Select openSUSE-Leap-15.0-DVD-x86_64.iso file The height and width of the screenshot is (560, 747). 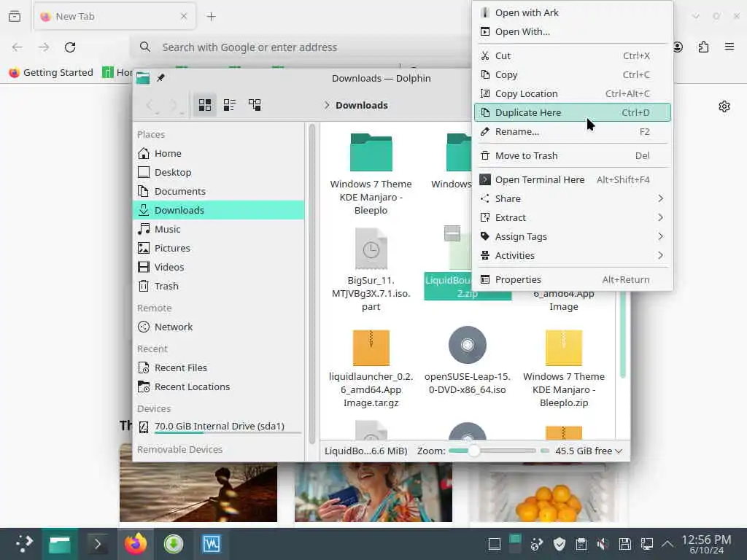468,361
